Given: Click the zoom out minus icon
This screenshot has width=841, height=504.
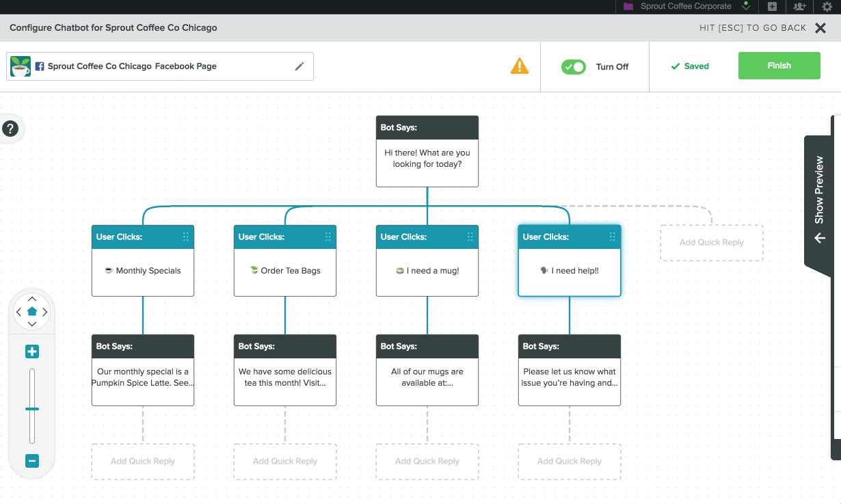Looking at the screenshot, I should (x=32, y=461).
